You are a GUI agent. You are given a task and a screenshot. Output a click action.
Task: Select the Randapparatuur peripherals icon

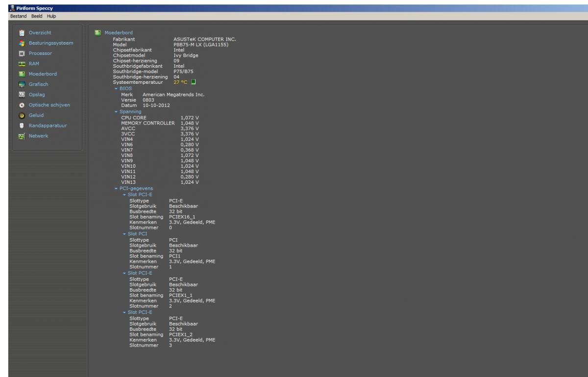[x=21, y=126]
